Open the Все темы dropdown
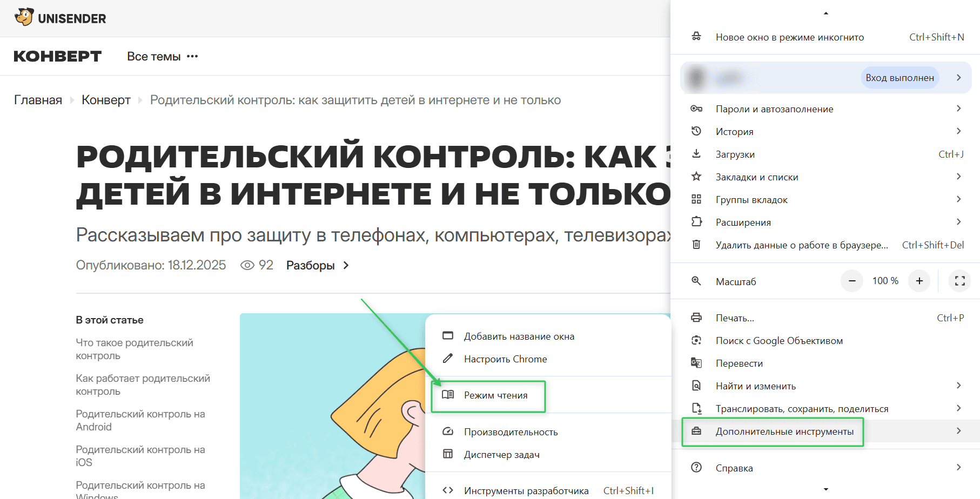Screen dimensions: 980x499 click(x=162, y=56)
